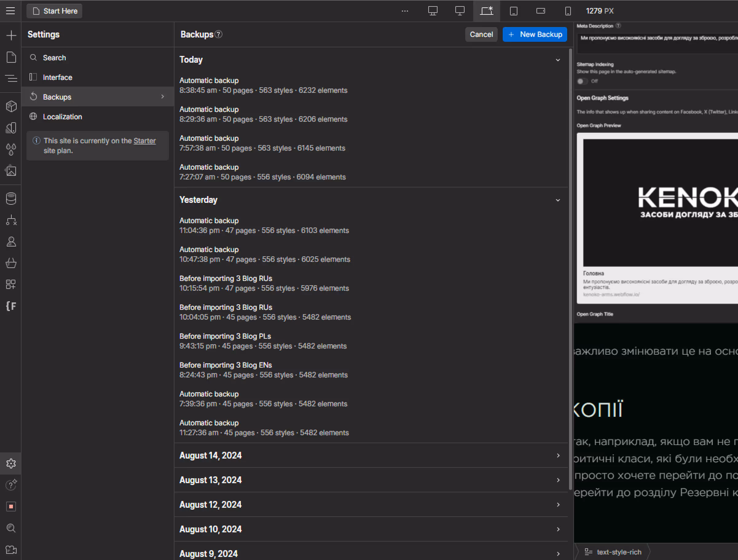This screenshot has height=560, width=738.
Task: Select the large desktop breakpoint
Action: (460, 11)
